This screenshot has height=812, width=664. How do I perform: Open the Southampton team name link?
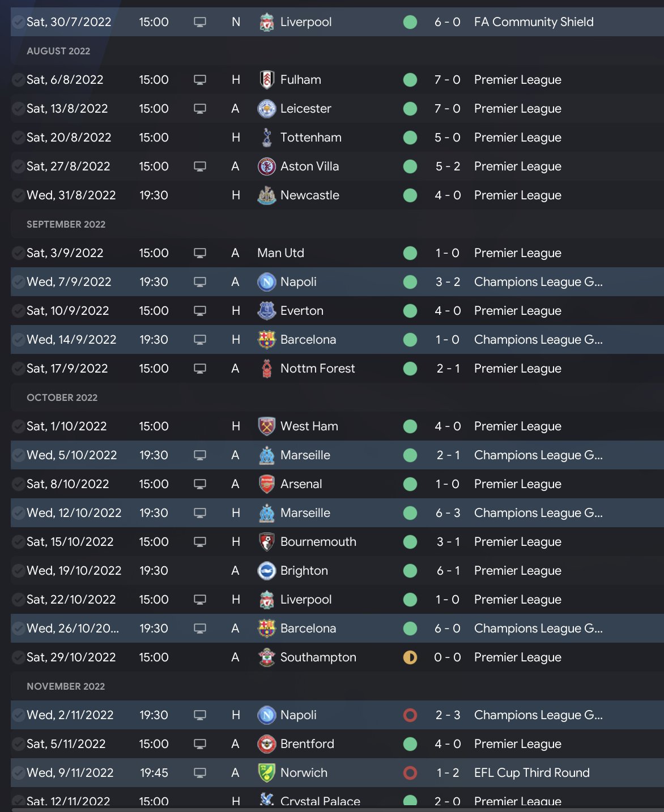[318, 657]
